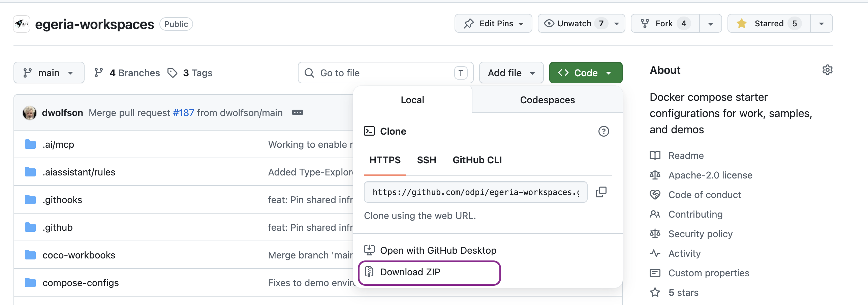Click the HTTPS clone URL text field
Screen dimensions: 868x305
(475, 192)
